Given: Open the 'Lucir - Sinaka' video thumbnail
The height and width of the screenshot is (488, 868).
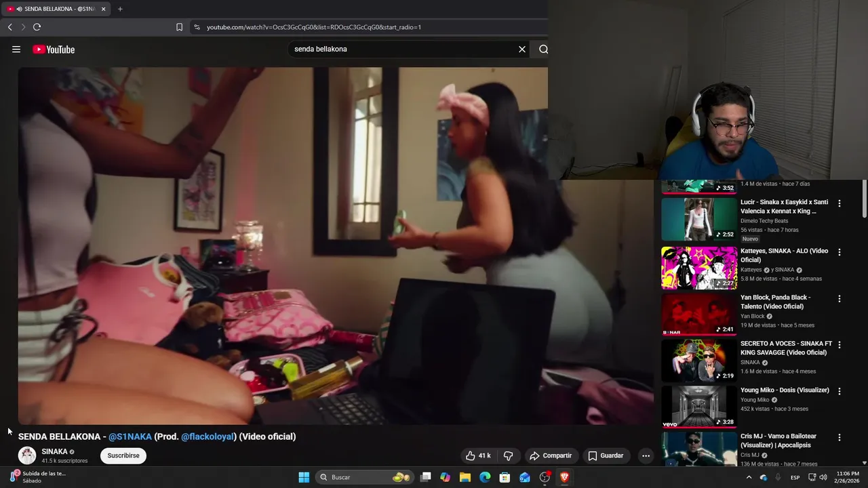Looking at the screenshot, I should [699, 219].
